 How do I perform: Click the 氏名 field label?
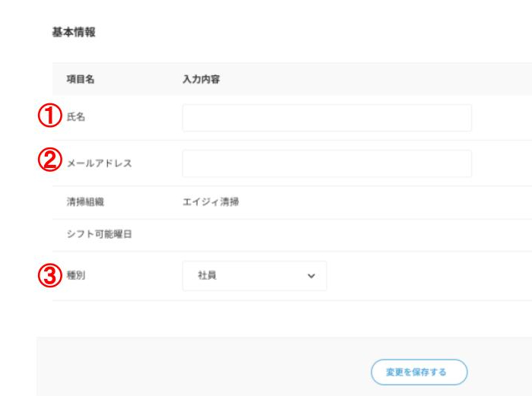[x=76, y=118]
